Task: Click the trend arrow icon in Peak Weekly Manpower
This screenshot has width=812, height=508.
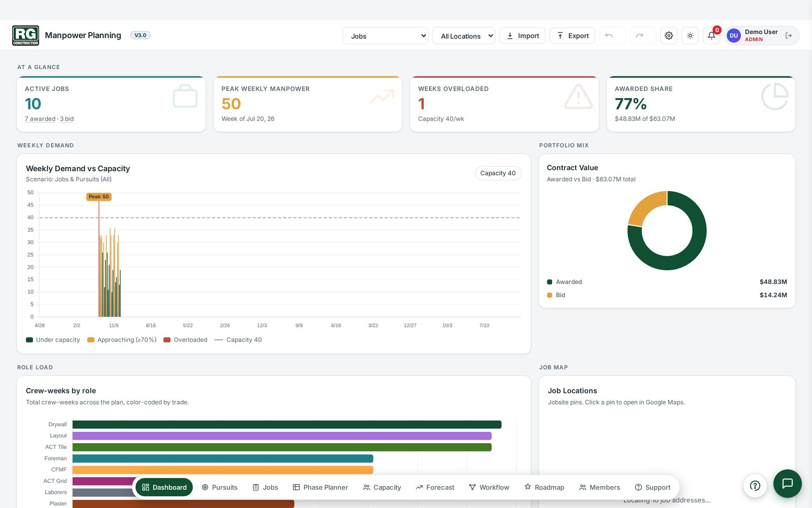Action: click(x=382, y=96)
